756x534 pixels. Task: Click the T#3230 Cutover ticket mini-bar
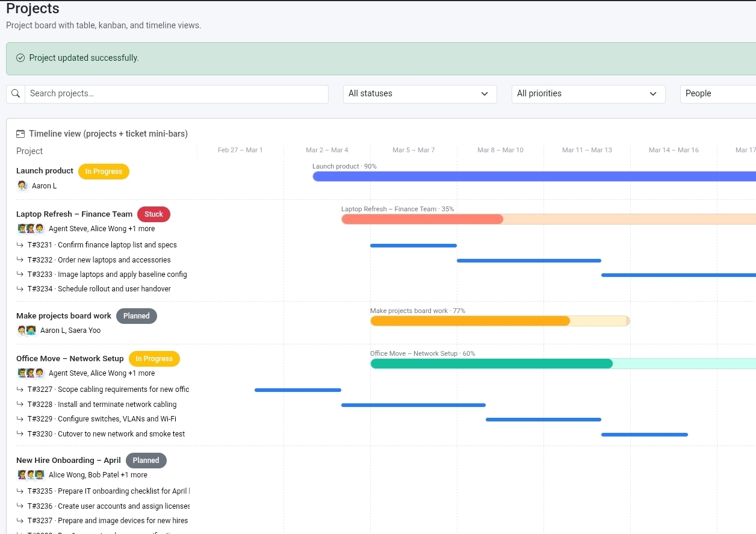click(x=644, y=435)
